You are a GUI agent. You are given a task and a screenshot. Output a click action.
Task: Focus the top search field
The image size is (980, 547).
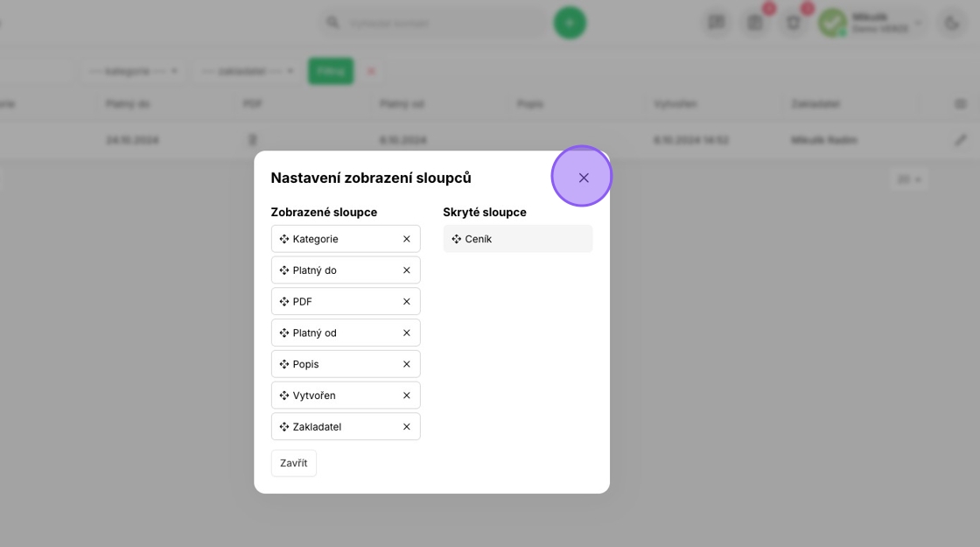434,23
